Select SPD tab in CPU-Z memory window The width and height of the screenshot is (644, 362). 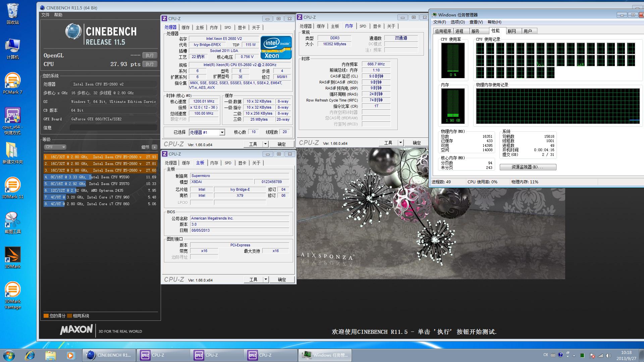tap(363, 26)
